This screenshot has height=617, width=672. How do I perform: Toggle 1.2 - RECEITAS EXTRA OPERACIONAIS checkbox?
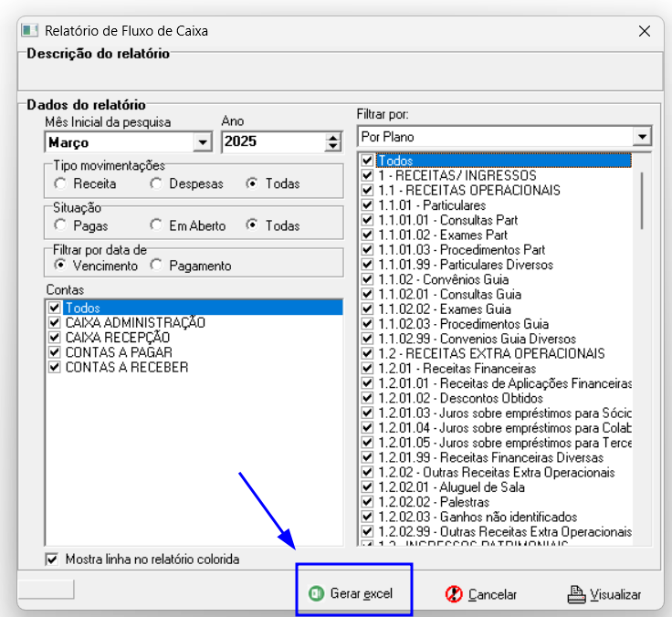pyautogui.click(x=367, y=353)
